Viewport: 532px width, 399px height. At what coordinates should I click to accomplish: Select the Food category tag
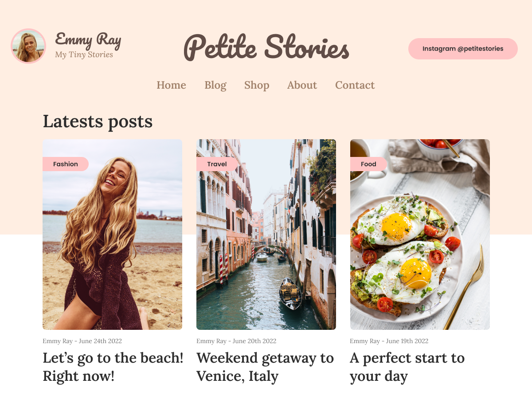click(368, 164)
